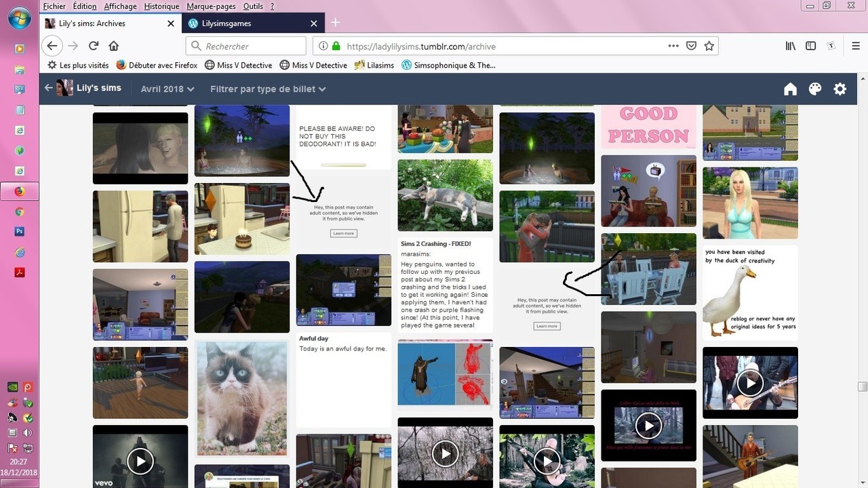This screenshot has height=488, width=868.
Task: Click in the Rechercher search field
Action: pyautogui.click(x=248, y=46)
